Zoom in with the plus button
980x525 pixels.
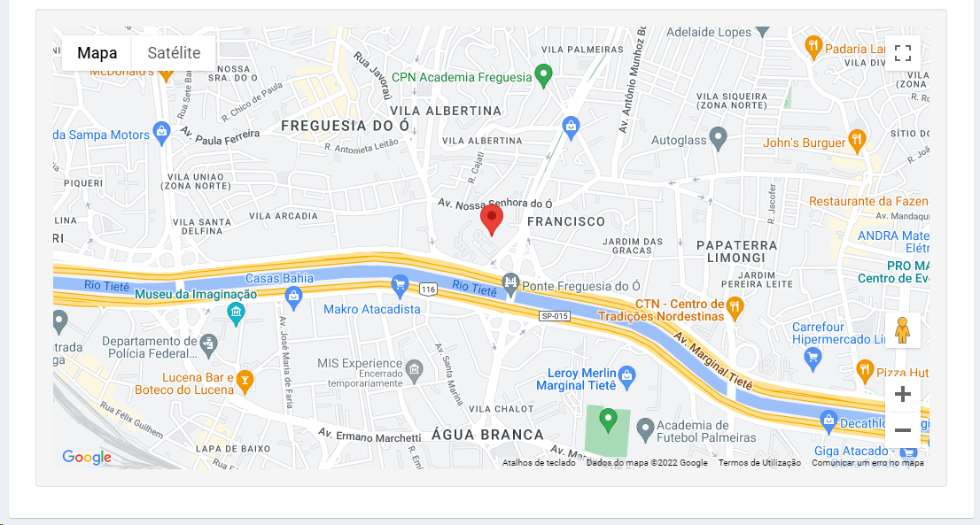point(903,394)
